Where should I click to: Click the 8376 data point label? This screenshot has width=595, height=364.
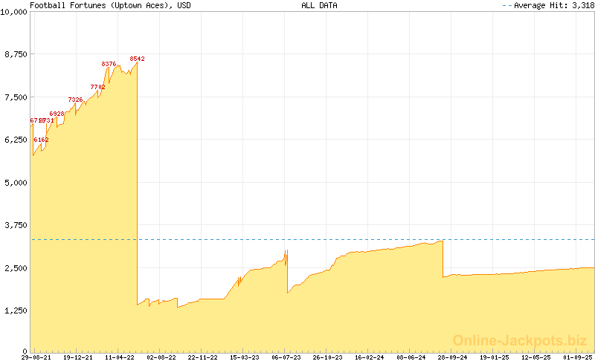coord(109,65)
